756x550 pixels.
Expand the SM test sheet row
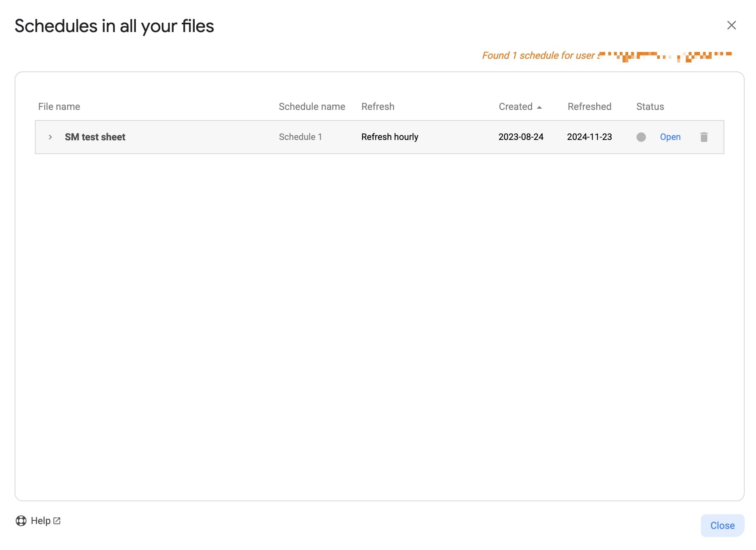[50, 137]
